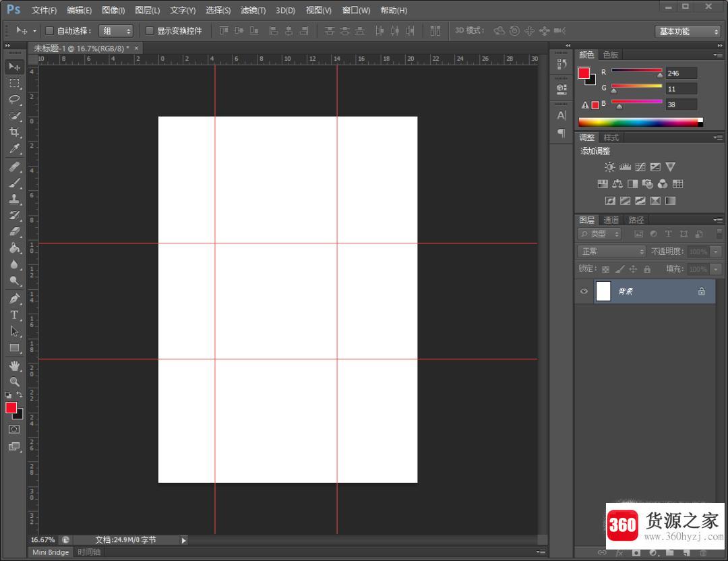Open the Mini Bridge tab
This screenshot has width=728, height=561.
coord(51,552)
